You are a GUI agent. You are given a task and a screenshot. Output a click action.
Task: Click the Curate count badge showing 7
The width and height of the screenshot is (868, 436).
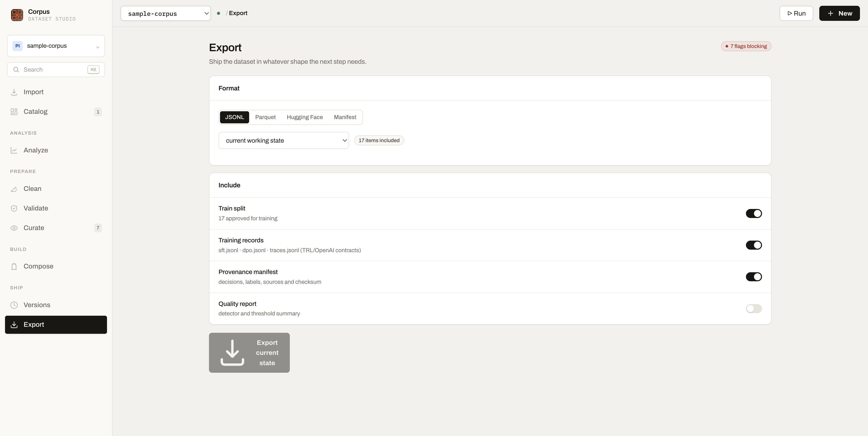[x=98, y=228]
